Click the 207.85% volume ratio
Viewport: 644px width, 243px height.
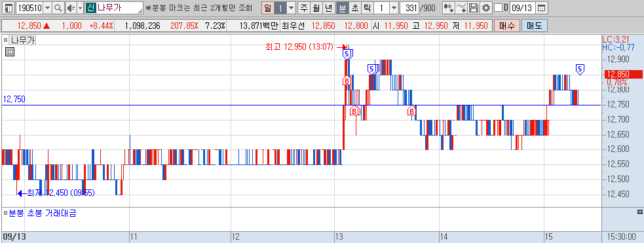click(x=184, y=26)
